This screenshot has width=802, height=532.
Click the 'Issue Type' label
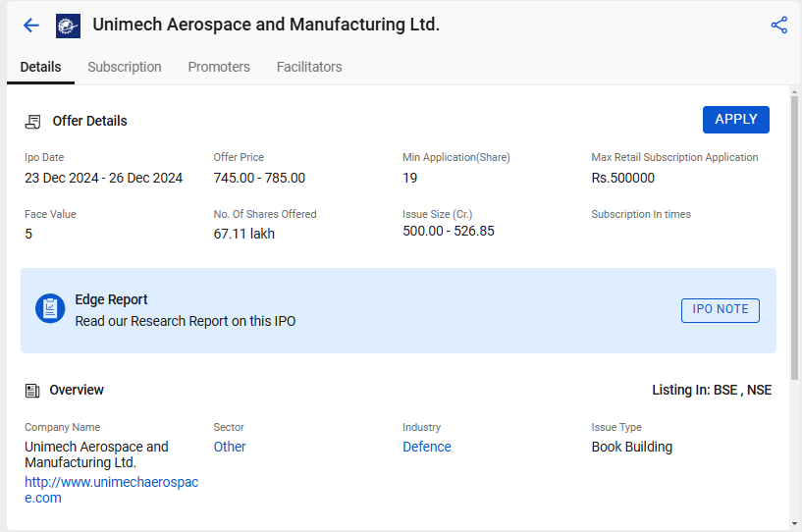(616, 427)
